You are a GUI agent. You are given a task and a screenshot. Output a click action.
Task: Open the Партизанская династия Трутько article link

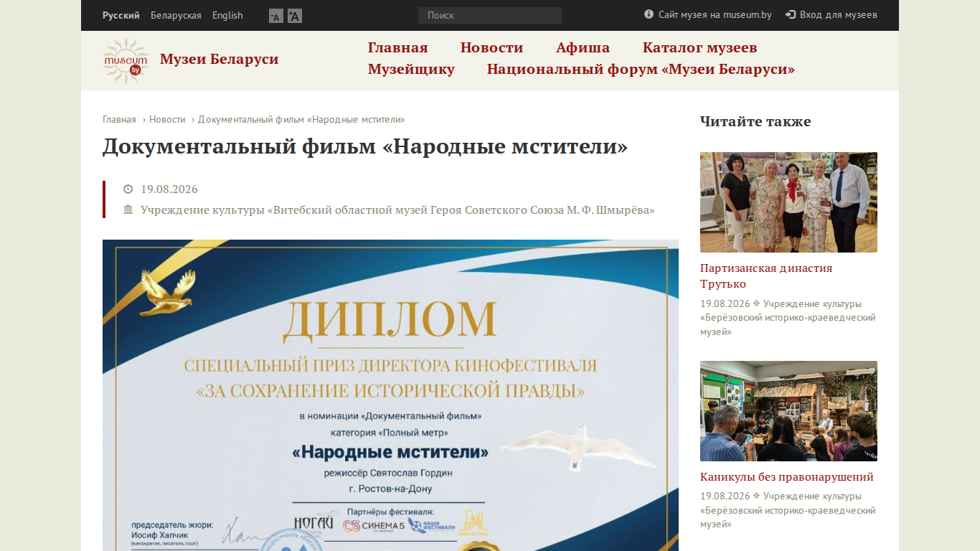click(x=766, y=276)
